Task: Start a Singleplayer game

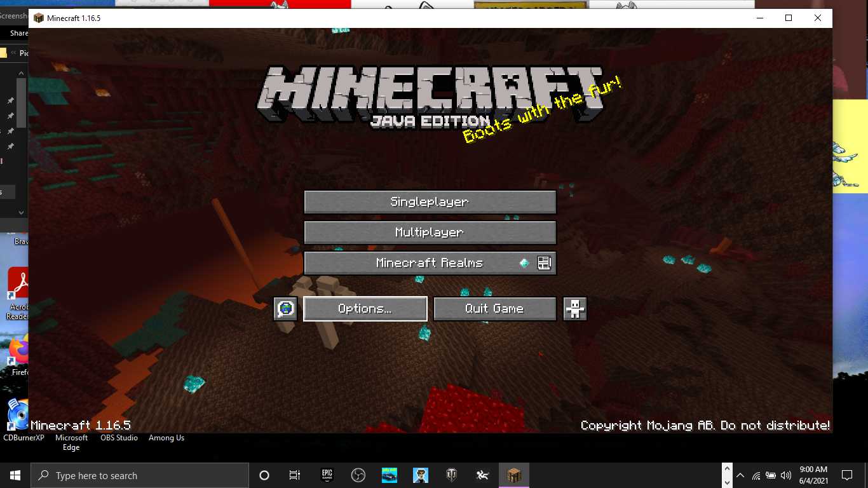Action: click(430, 202)
